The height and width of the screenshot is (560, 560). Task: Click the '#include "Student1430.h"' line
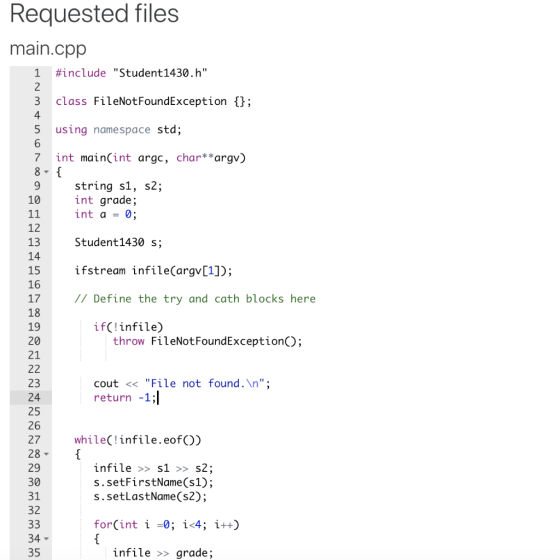click(131, 73)
